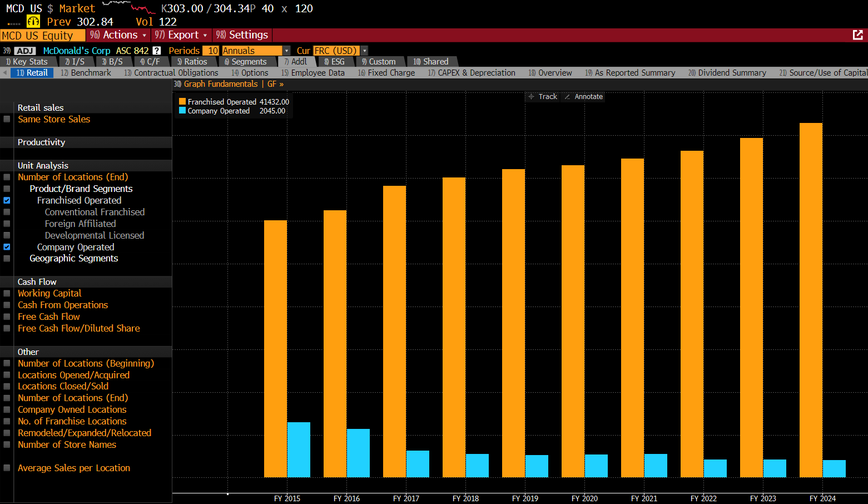Select the Fixed Charge sub-tab
This screenshot has height=504, width=868.
[386, 73]
